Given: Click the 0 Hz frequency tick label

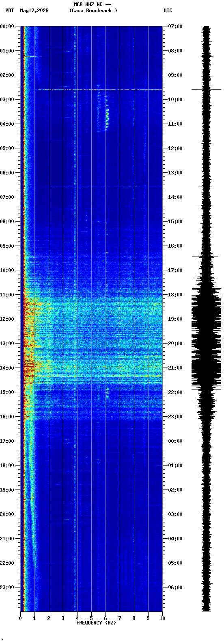Looking at the screenshot, I should (20, 618).
